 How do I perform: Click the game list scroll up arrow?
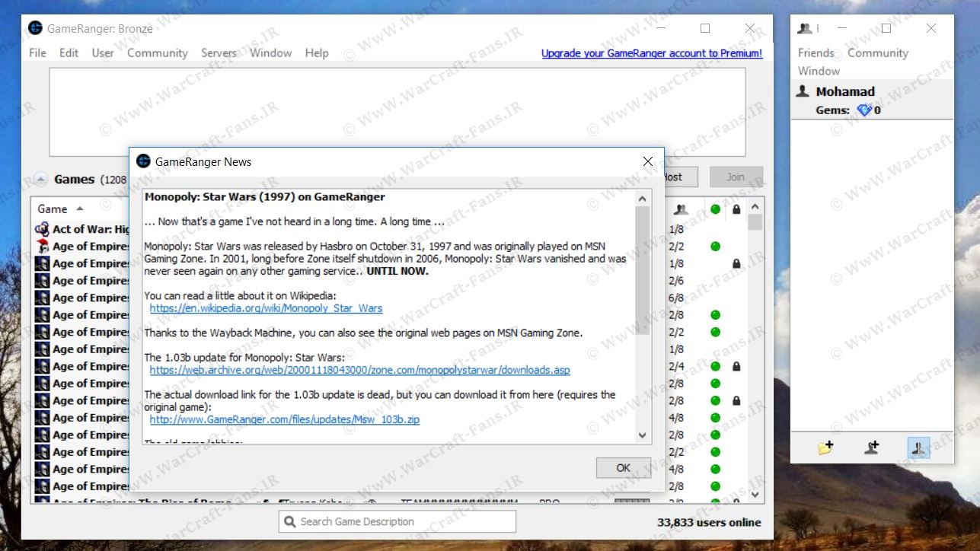(755, 205)
